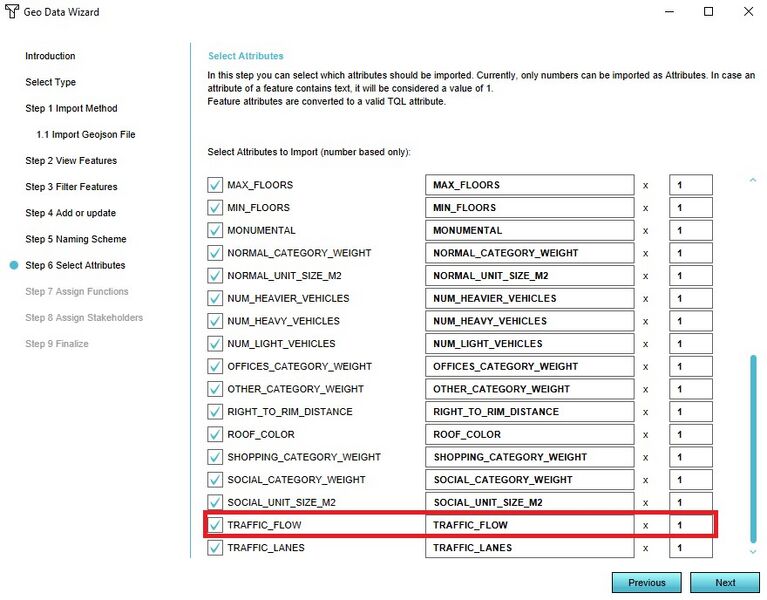Uncheck the MAX_FLOORS attribute checkbox
Image resolution: width=767 pixels, height=600 pixels.
[215, 185]
